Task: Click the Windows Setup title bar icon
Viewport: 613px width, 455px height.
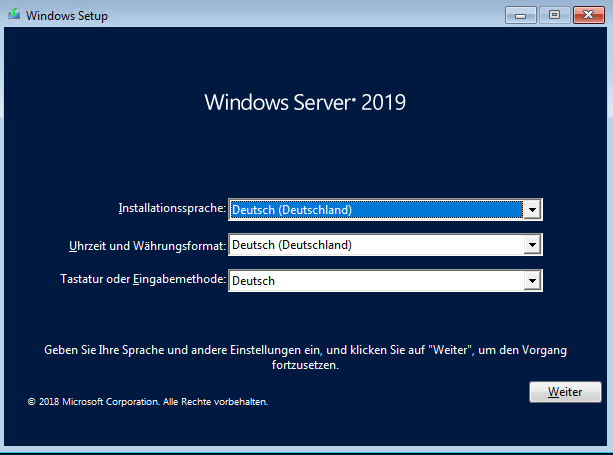Action: coord(14,14)
